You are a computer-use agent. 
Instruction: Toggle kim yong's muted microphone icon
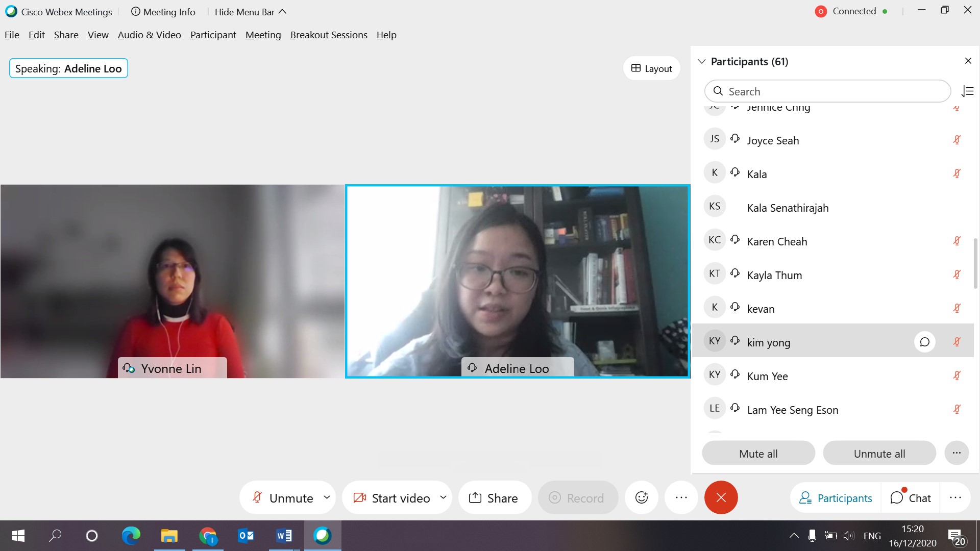pyautogui.click(x=957, y=342)
